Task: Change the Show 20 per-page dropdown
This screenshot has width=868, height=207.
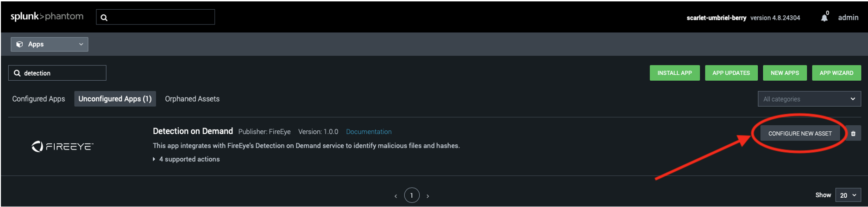Action: tap(847, 195)
